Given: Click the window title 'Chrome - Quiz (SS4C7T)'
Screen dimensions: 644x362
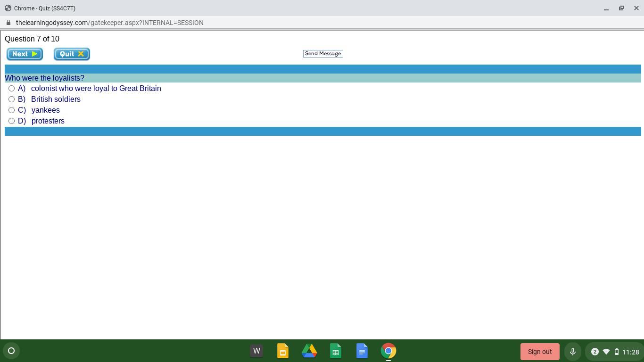Looking at the screenshot, I should click(x=45, y=8).
